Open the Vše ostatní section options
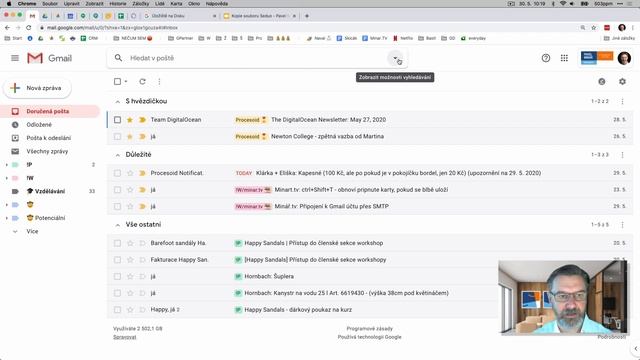This screenshot has width=640, height=360. [622, 224]
